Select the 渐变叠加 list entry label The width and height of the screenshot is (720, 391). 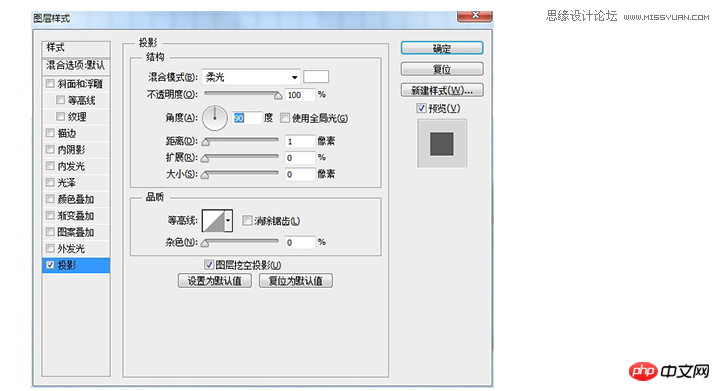click(76, 216)
